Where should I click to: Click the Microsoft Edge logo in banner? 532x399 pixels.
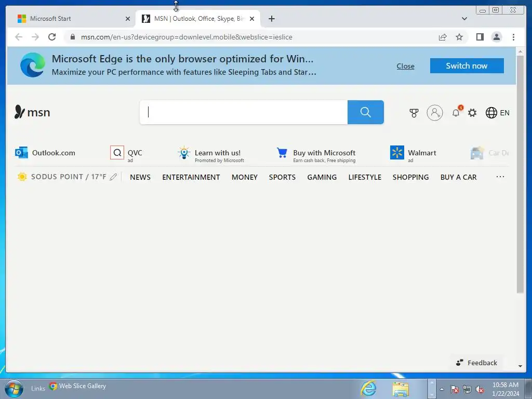[x=33, y=65]
